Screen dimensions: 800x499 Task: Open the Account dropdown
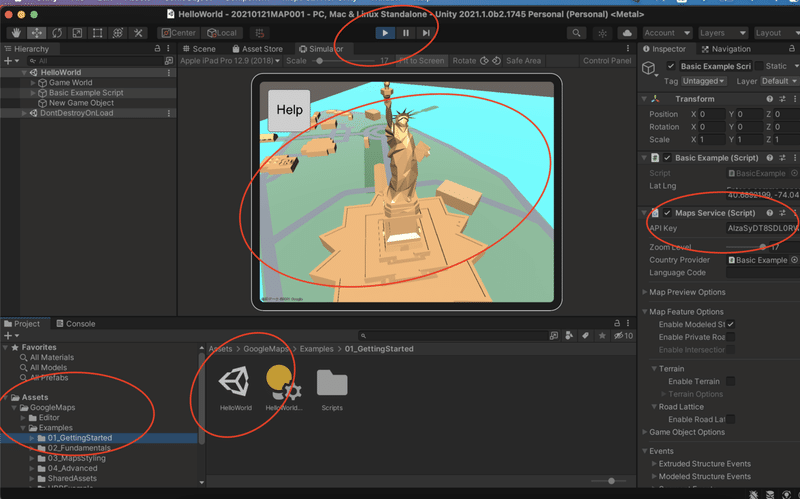click(x=667, y=33)
